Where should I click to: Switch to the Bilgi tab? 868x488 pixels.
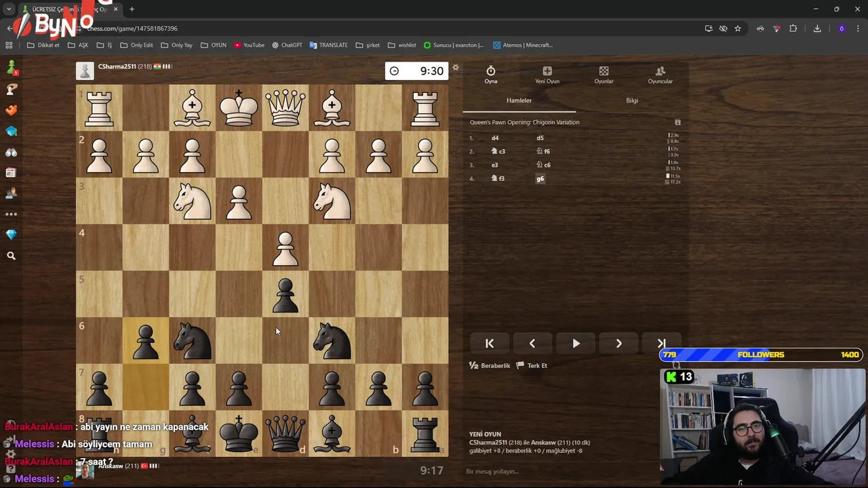631,100
